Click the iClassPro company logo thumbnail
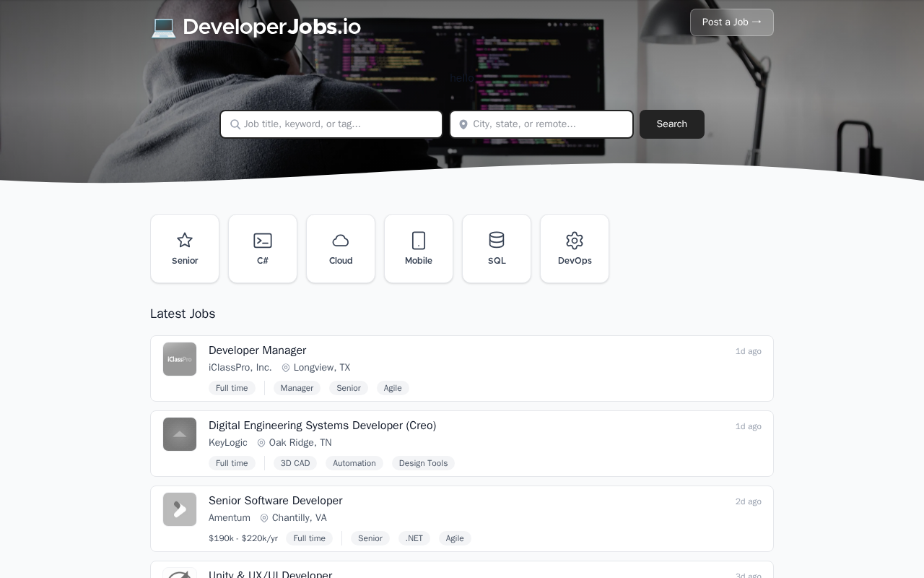The image size is (924, 578). point(180,359)
